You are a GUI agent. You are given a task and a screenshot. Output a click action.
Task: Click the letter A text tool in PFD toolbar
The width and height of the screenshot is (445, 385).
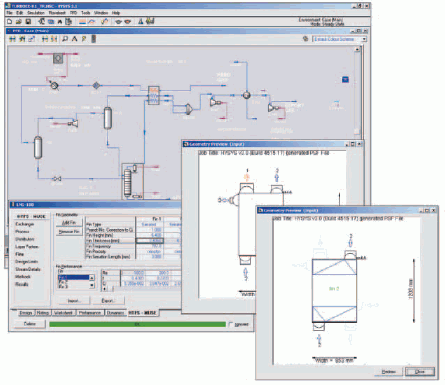click(74, 39)
